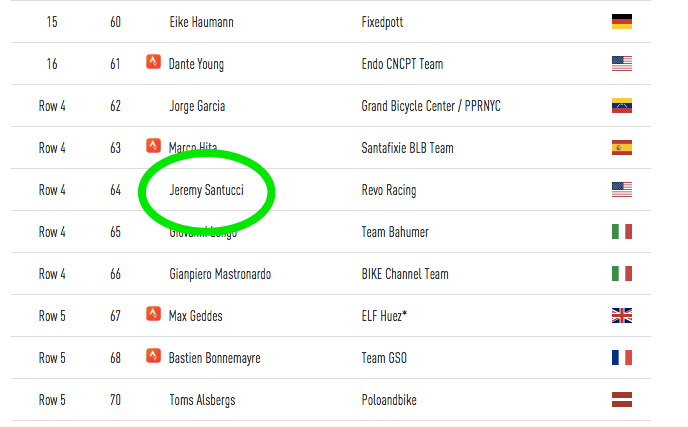The image size is (688, 427).
Task: Click team name Endo CNCPT Team
Action: tap(402, 64)
